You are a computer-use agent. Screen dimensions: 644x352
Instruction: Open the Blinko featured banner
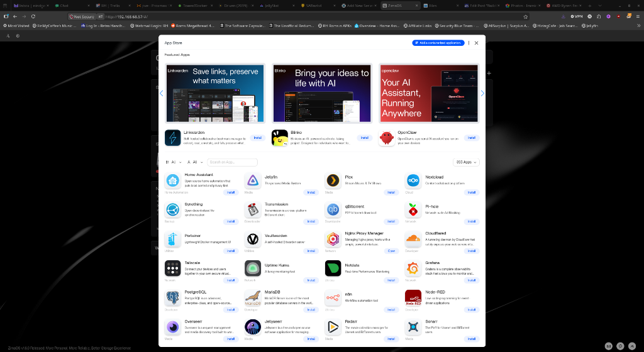click(x=322, y=94)
